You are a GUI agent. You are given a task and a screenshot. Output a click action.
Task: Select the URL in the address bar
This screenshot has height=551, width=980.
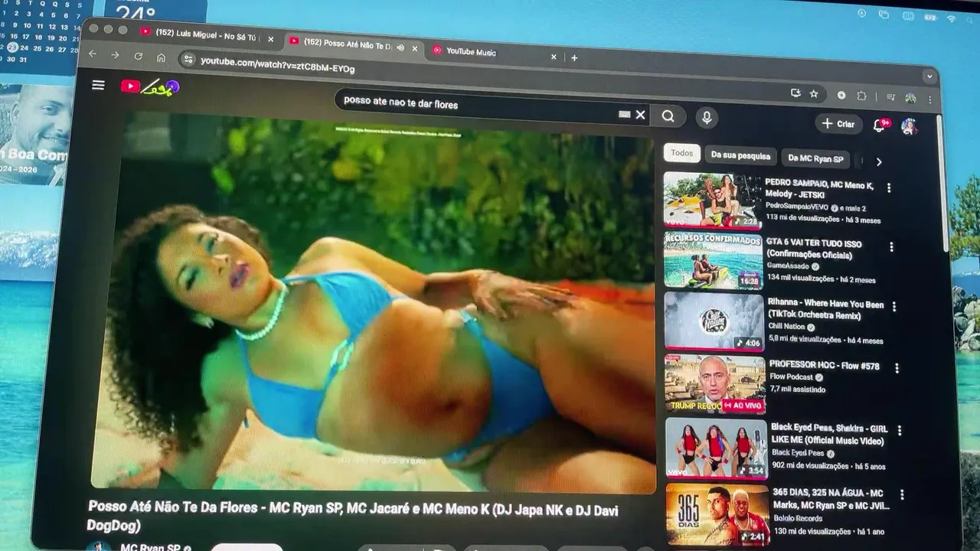tap(278, 65)
